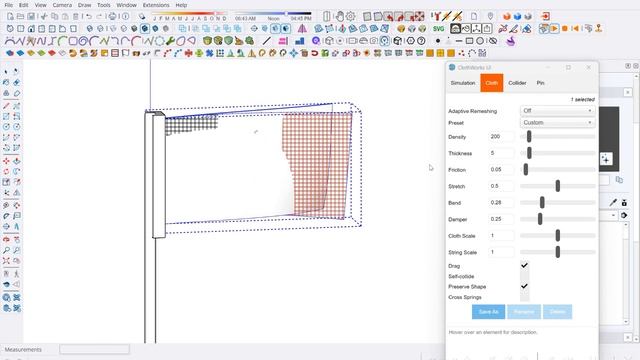The height and width of the screenshot is (360, 640).
Task: Toggle the Cross Springs checkbox
Action: [x=524, y=297]
